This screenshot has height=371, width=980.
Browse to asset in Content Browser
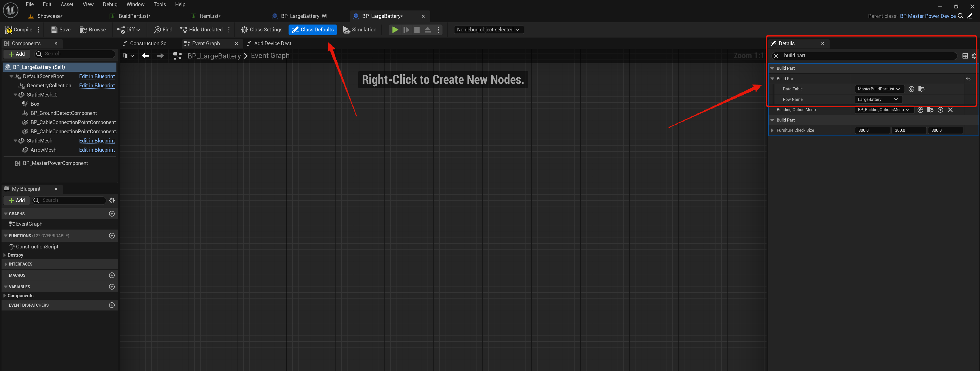92,30
